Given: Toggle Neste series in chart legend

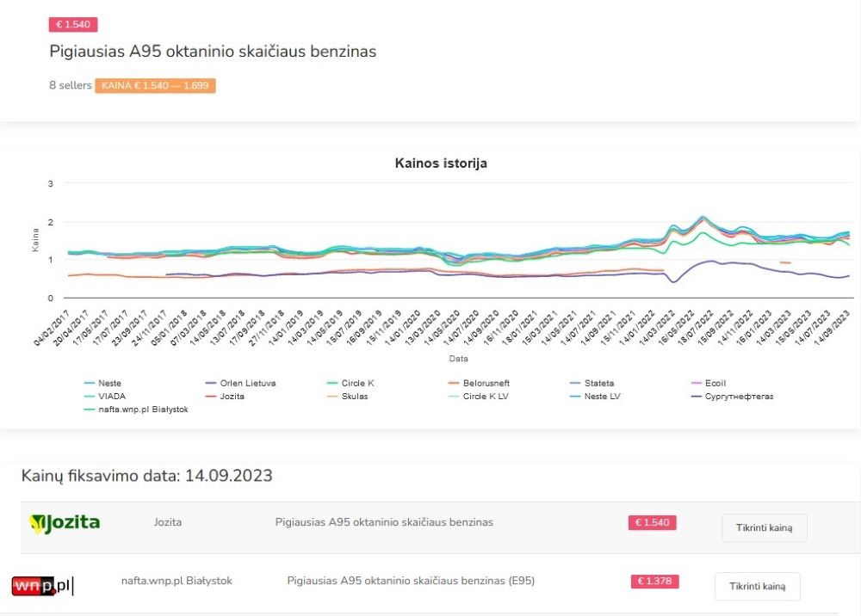Looking at the screenshot, I should click(102, 383).
